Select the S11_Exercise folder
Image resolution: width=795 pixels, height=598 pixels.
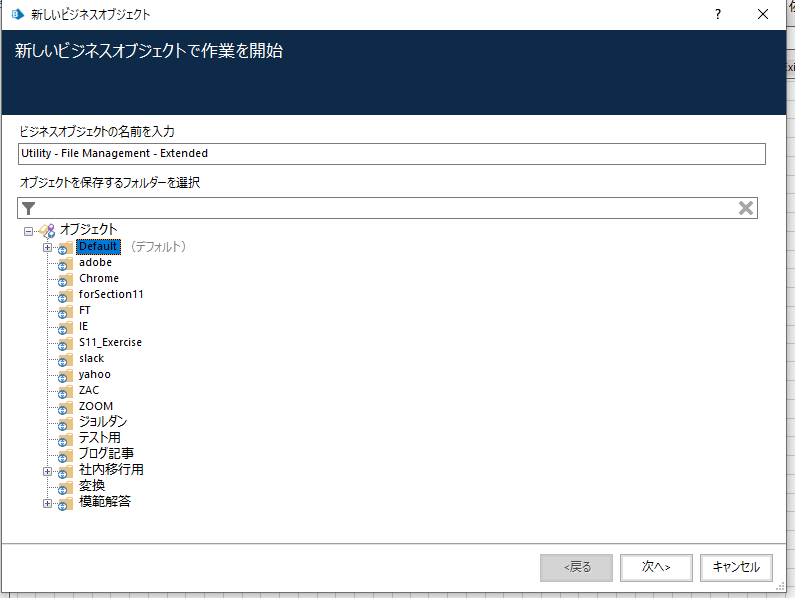click(x=111, y=342)
